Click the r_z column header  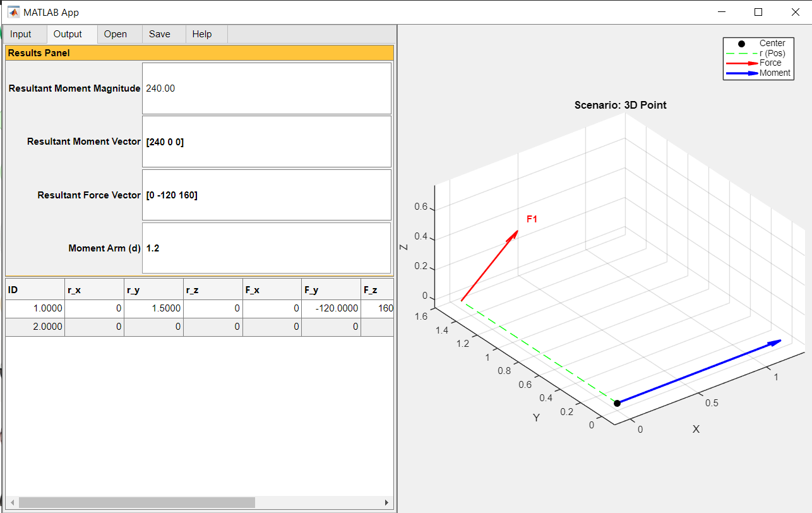(213, 290)
